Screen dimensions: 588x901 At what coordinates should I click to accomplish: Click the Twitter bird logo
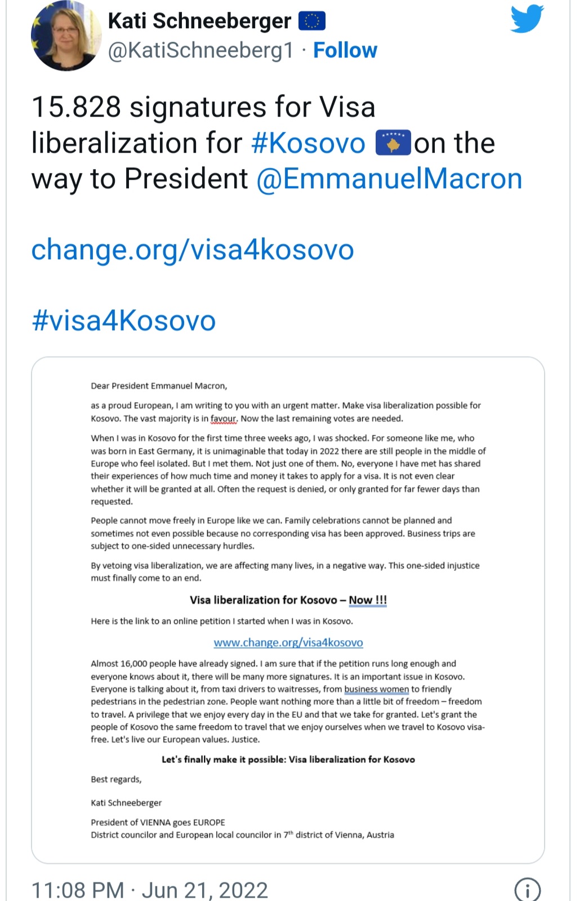(527, 19)
